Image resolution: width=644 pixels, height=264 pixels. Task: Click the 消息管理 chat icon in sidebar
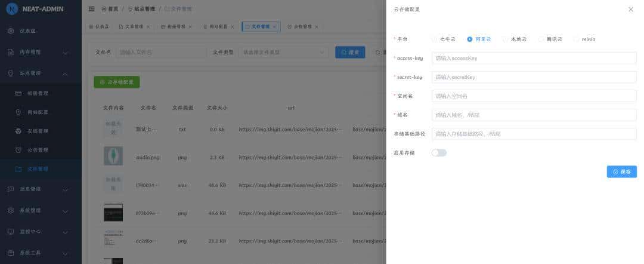(11, 189)
